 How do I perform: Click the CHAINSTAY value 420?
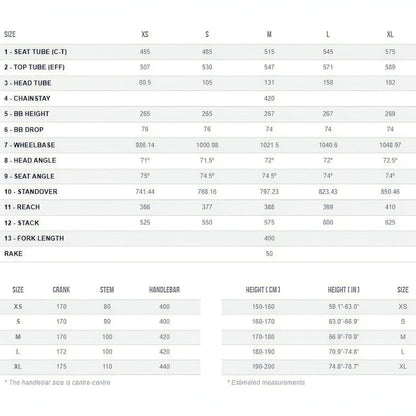269,98
